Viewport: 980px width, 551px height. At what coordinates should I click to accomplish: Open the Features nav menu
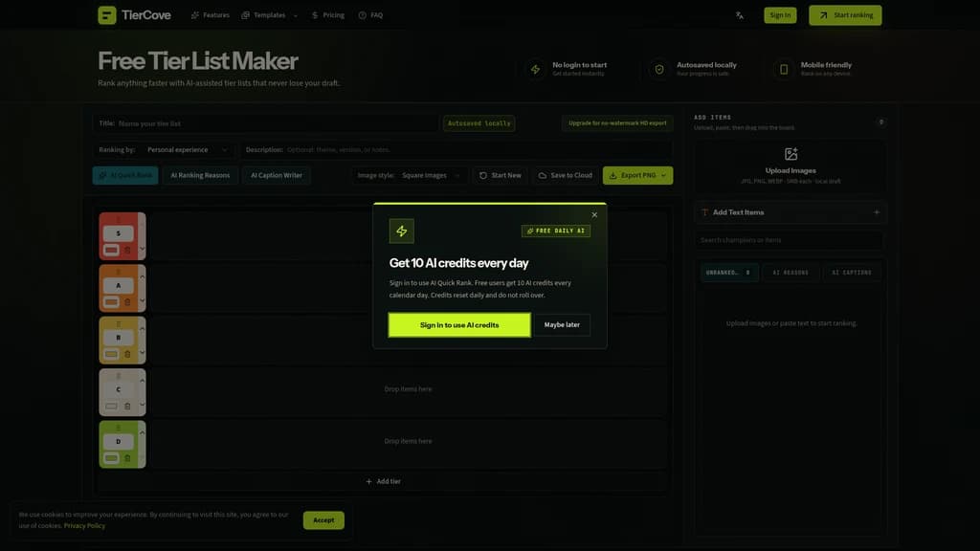coord(211,15)
